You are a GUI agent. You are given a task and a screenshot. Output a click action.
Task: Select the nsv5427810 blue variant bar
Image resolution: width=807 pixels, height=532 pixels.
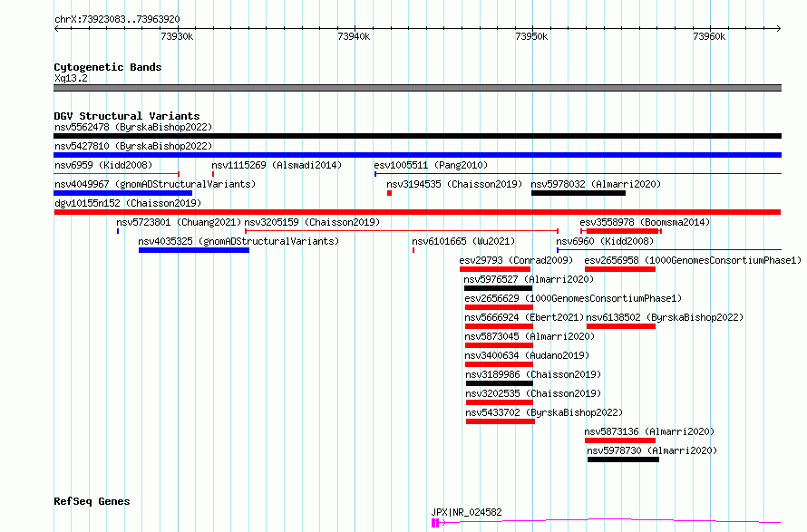tap(417, 155)
